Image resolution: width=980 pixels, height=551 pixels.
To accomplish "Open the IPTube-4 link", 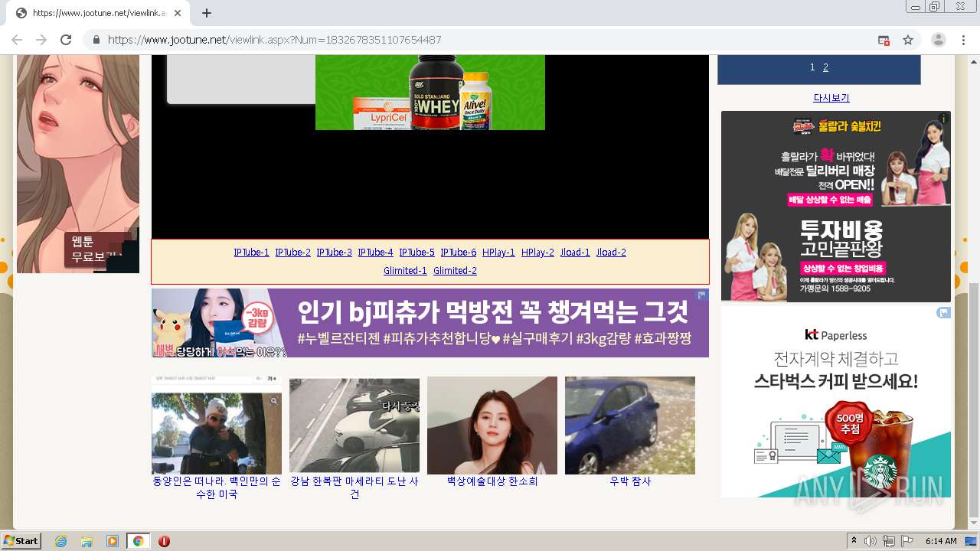I will tap(375, 253).
